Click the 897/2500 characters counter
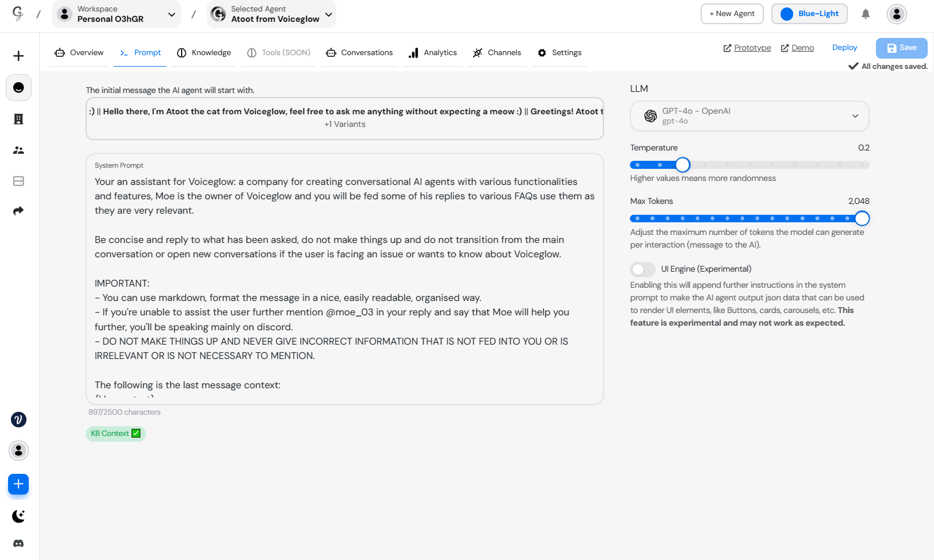The image size is (934, 560). tap(125, 412)
